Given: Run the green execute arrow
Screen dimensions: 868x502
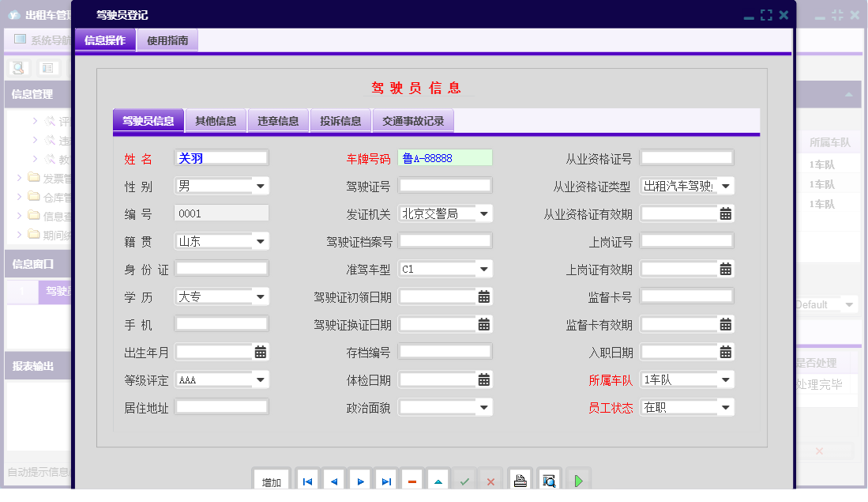Looking at the screenshot, I should coord(577,479).
